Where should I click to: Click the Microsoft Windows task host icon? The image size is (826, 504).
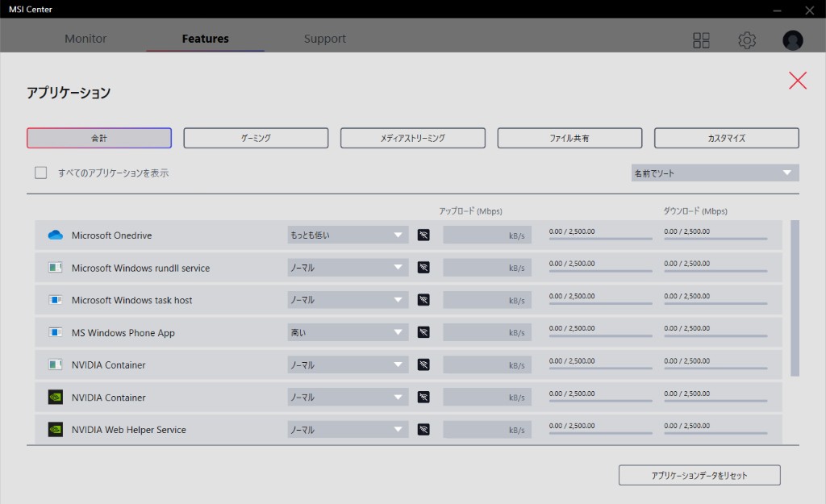pos(55,300)
